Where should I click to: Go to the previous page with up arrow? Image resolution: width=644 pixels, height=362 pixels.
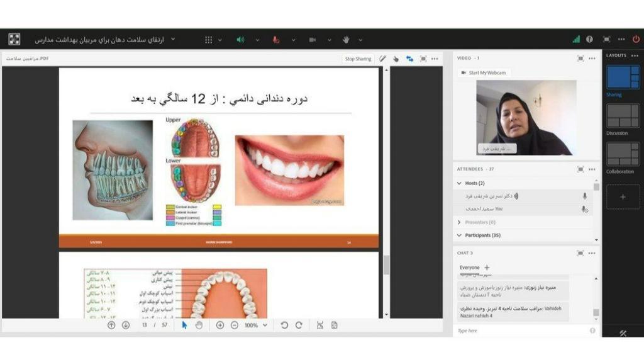[111, 325]
